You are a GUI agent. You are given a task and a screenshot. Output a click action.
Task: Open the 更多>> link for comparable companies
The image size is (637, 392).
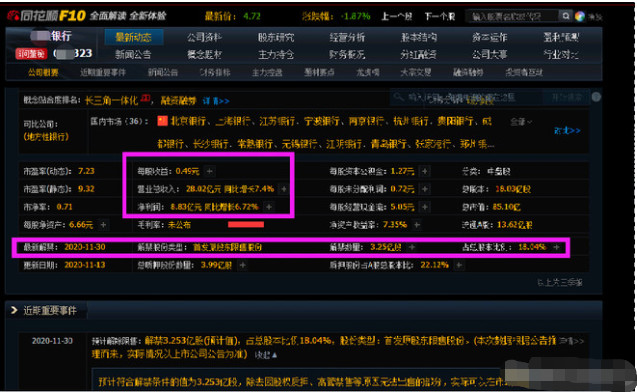click(x=567, y=130)
